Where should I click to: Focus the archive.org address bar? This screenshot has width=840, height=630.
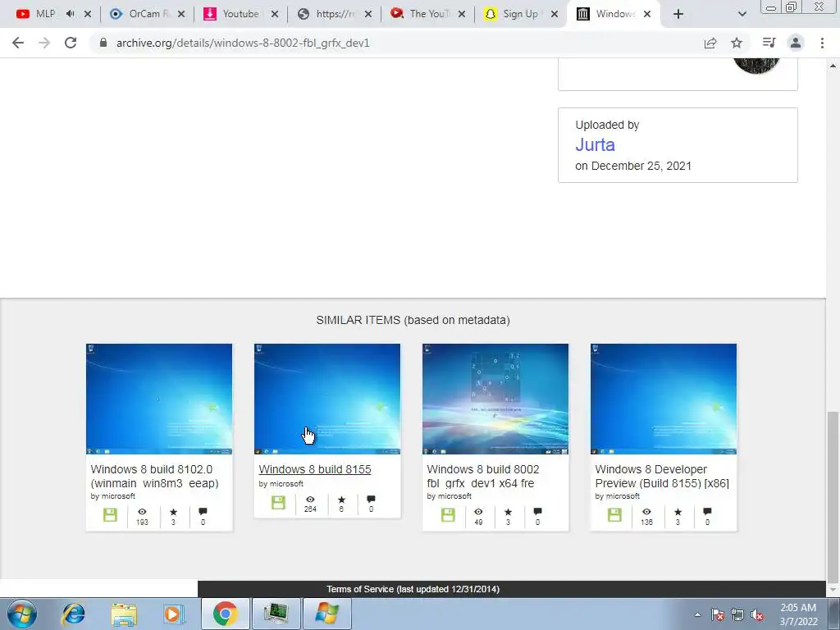pos(396,43)
